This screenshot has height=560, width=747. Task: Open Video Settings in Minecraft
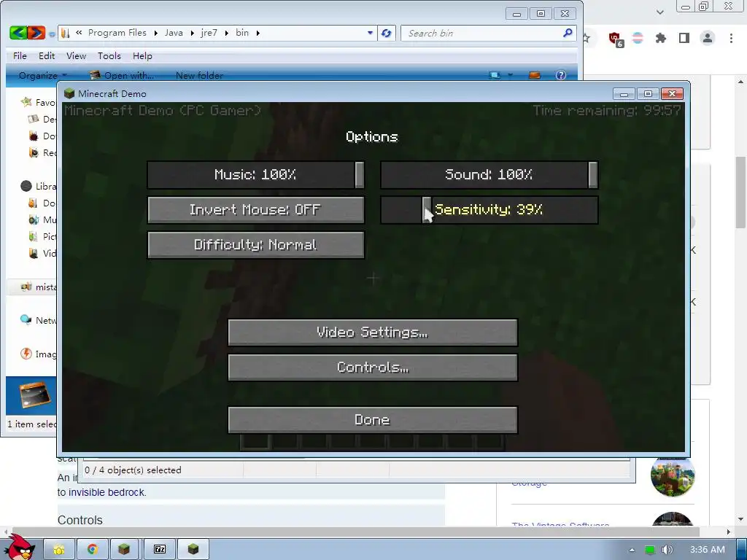[373, 332]
